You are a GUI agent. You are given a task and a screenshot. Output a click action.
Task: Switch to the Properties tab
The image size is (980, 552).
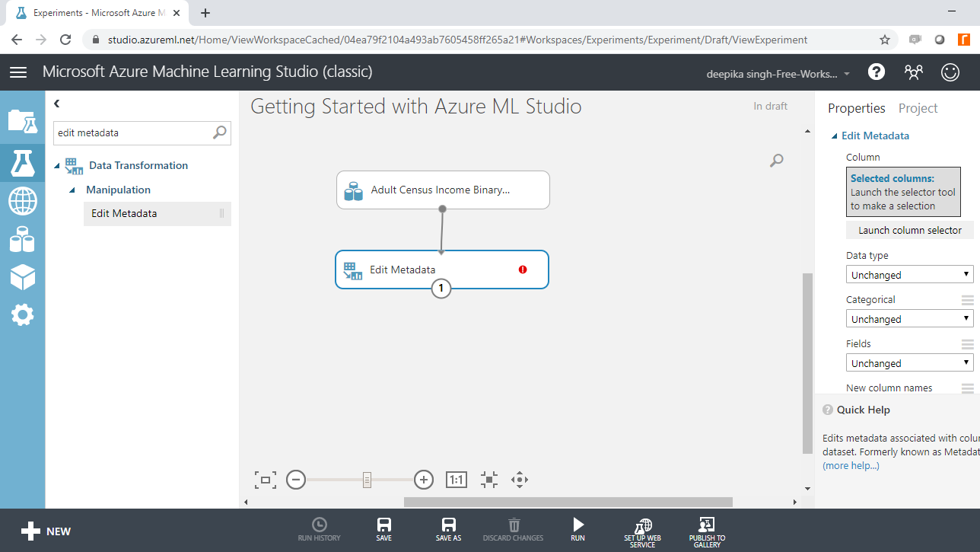coord(857,108)
